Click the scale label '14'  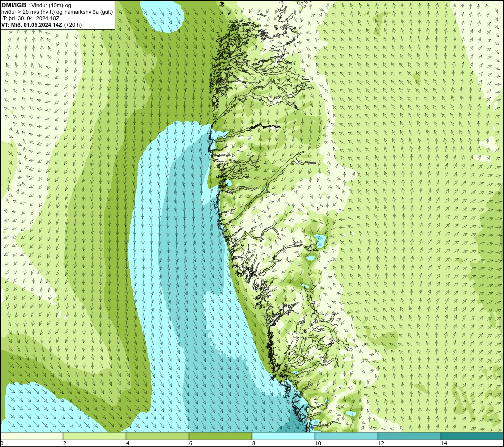(444, 443)
